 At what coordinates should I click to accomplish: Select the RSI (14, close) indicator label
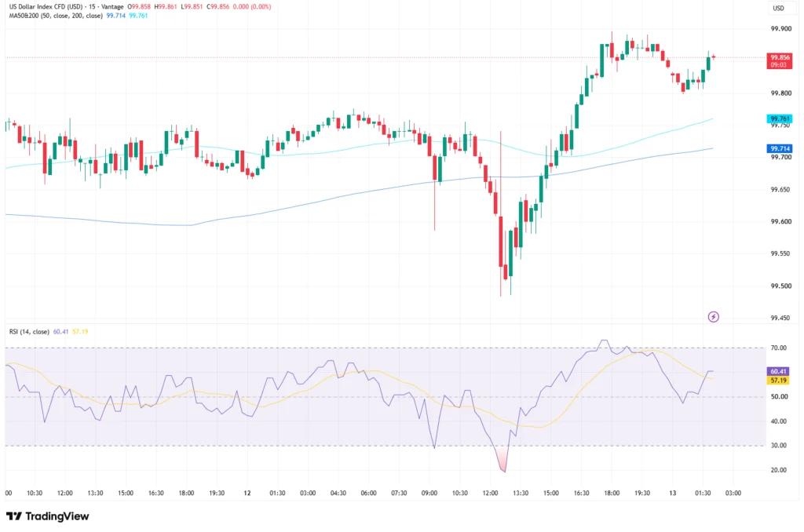click(x=29, y=332)
